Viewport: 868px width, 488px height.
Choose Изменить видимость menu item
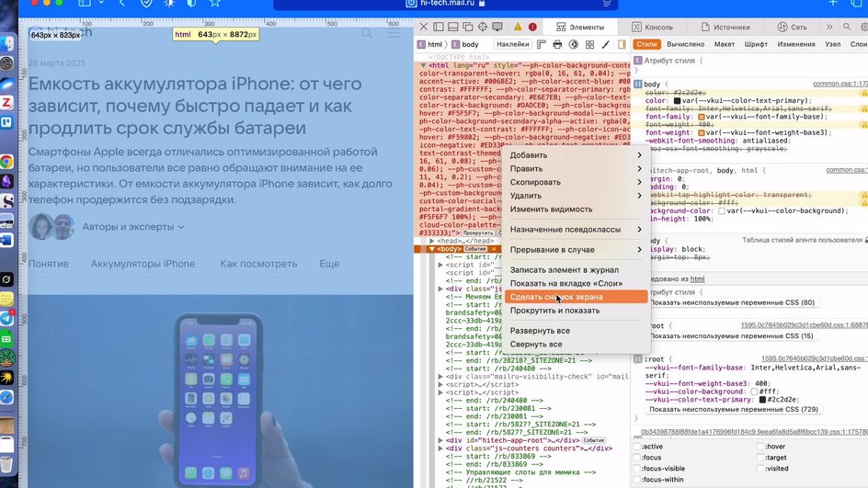tap(576, 210)
